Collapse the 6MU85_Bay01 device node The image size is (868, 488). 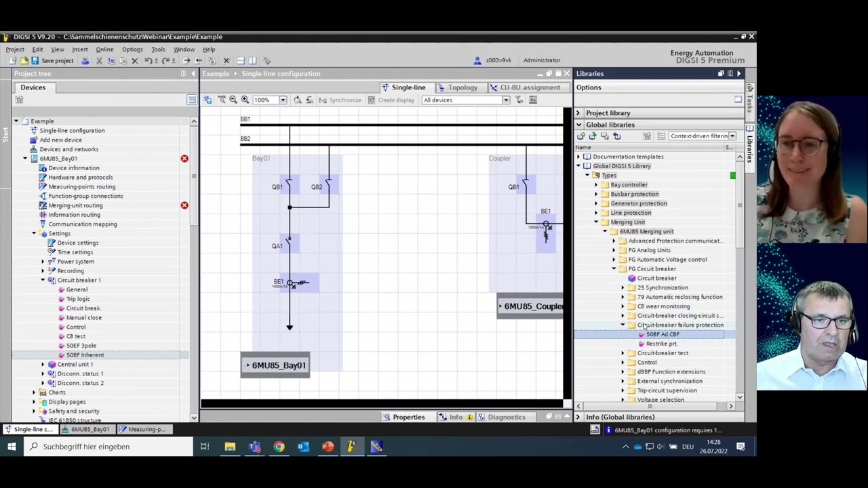pyautogui.click(x=25, y=159)
